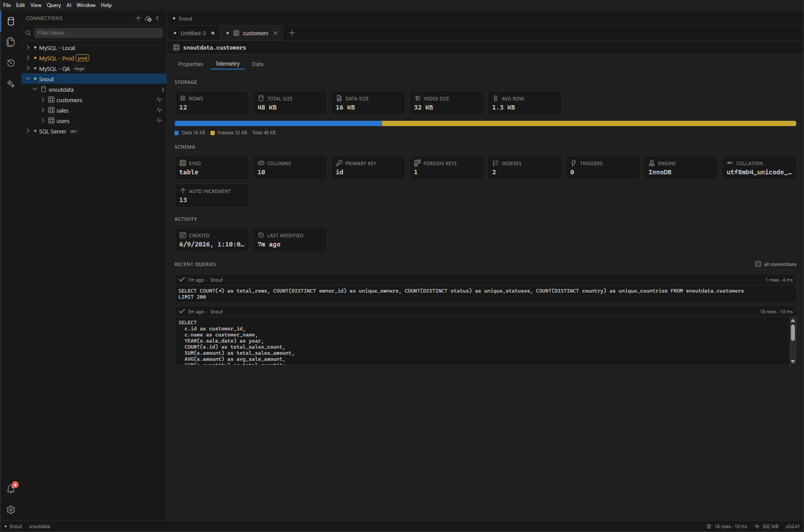804x532 pixels.
Task: Switch to the Untitled-3 tab
Action: click(193, 33)
